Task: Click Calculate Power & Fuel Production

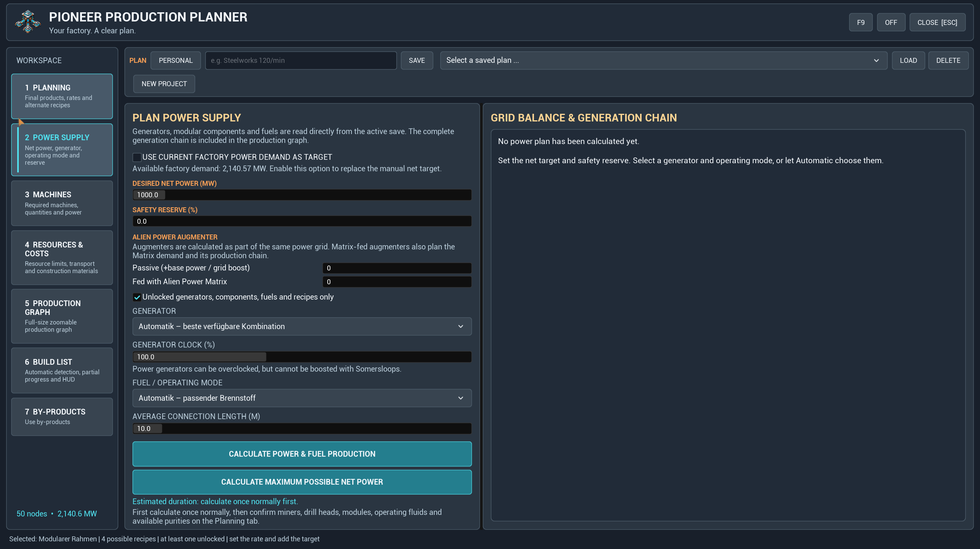Action: point(302,454)
